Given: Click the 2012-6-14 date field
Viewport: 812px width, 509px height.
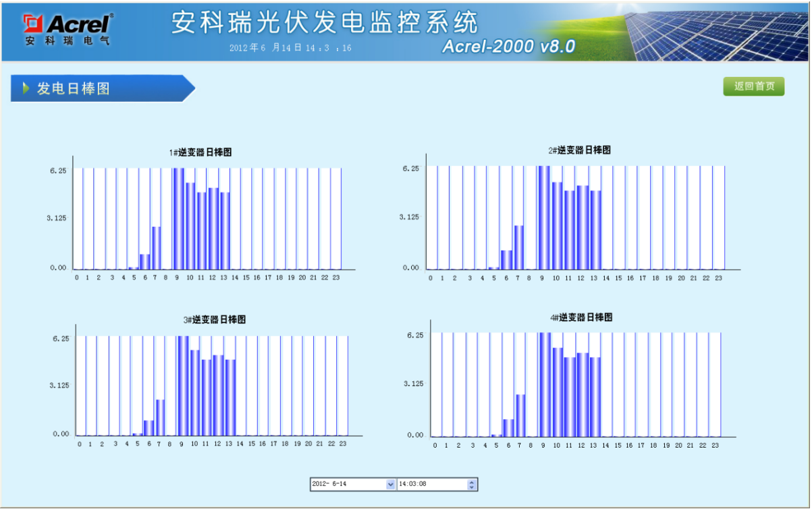Looking at the screenshot, I should 347,484.
